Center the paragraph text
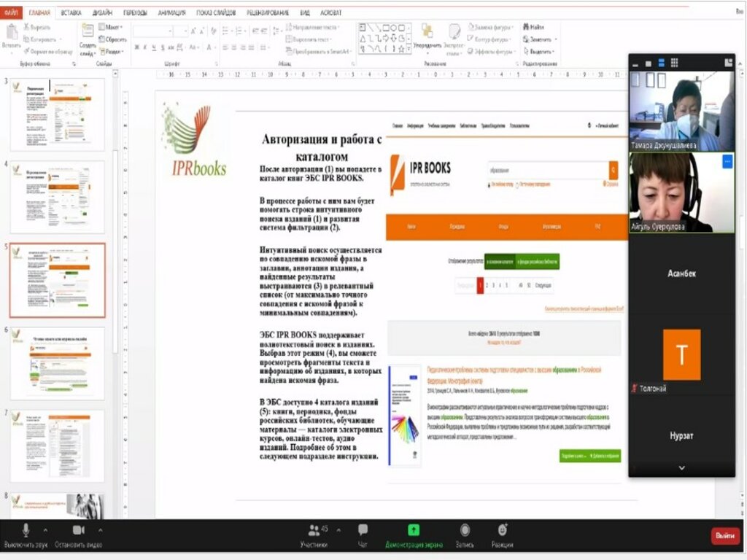 point(235,47)
